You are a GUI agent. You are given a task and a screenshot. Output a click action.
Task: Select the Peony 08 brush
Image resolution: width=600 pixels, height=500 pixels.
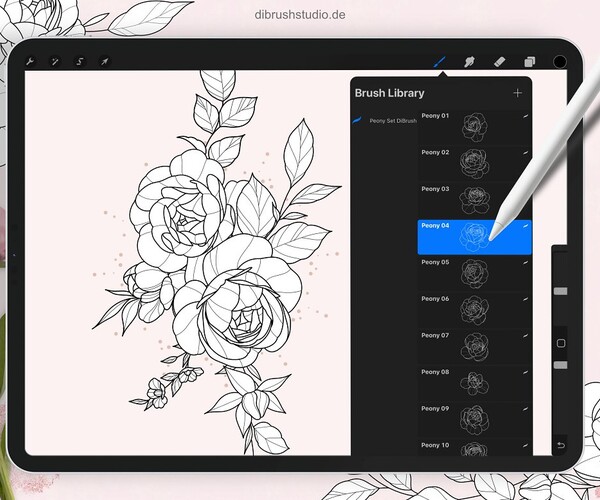(474, 383)
